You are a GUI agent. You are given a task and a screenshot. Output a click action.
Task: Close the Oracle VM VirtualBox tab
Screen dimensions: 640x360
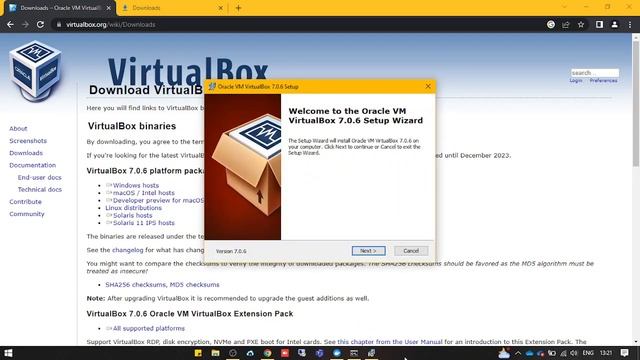109,8
